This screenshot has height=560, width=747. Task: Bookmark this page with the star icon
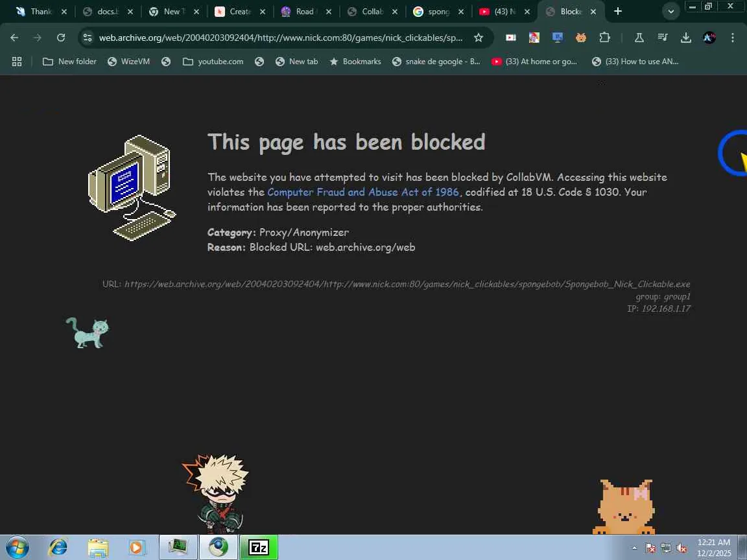coord(479,38)
